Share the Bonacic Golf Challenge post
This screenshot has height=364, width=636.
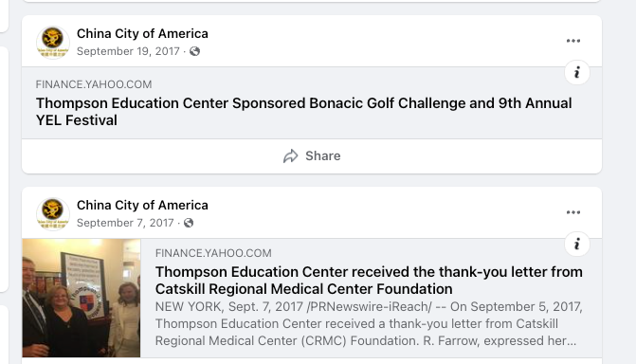312,155
